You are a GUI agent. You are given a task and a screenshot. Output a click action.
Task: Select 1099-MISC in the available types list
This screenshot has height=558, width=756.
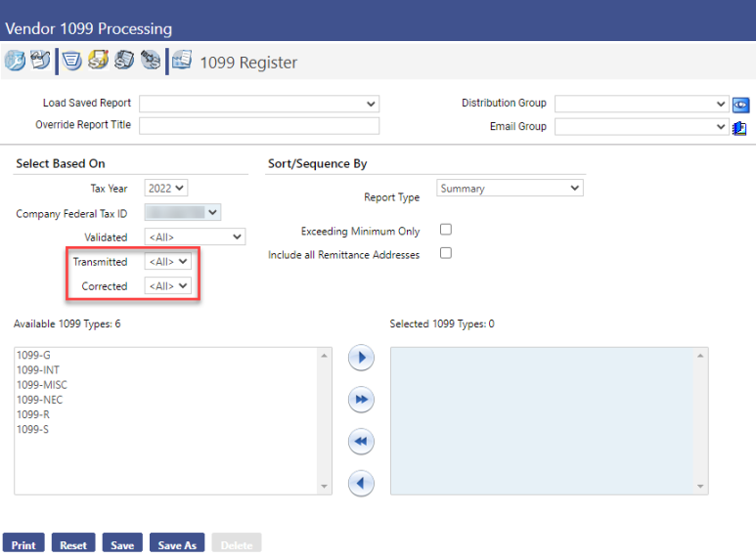pyautogui.click(x=42, y=385)
